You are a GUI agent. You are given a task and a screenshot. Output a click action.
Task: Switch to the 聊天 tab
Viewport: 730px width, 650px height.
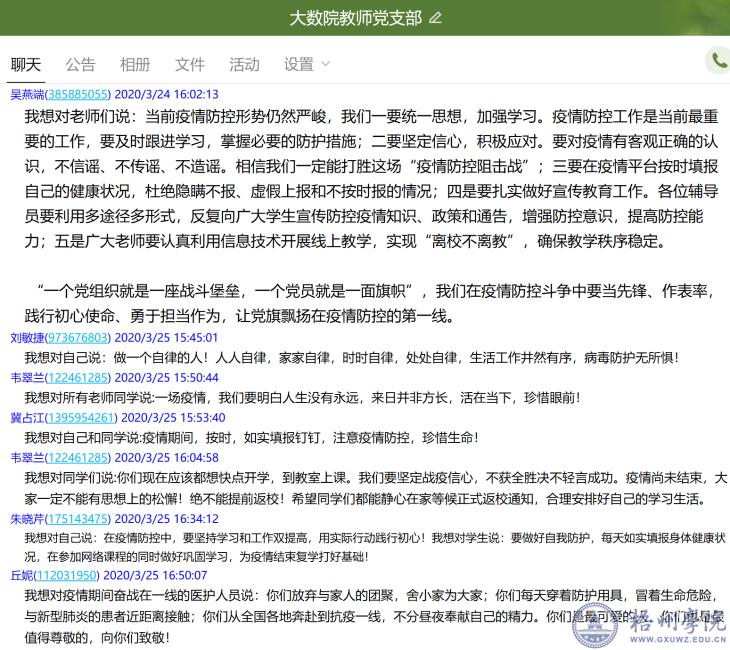click(x=26, y=64)
